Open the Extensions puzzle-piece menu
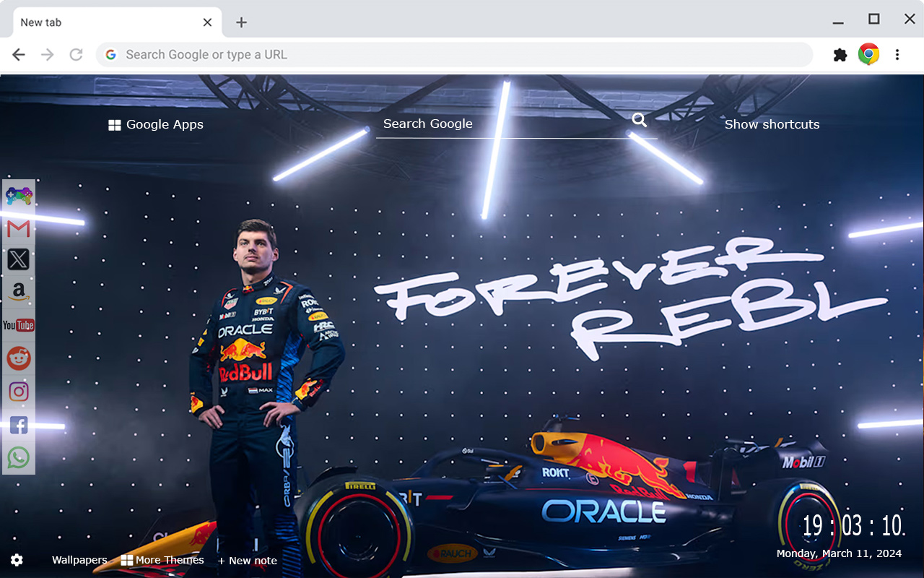Image resolution: width=924 pixels, height=578 pixels. [840, 55]
